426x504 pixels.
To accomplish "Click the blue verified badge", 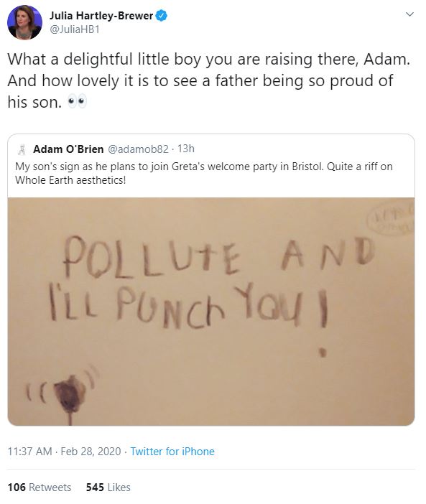I will [x=162, y=15].
